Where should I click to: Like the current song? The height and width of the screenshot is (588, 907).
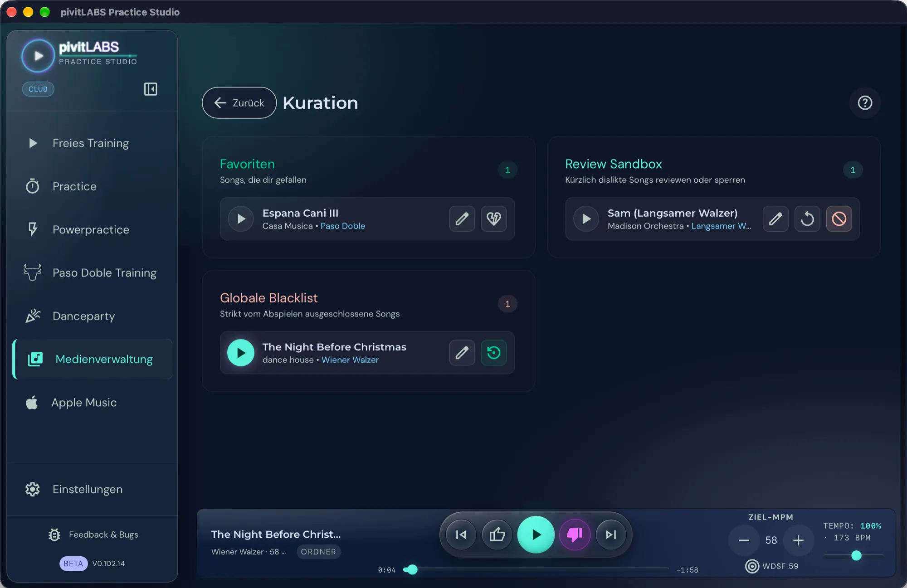pos(497,535)
